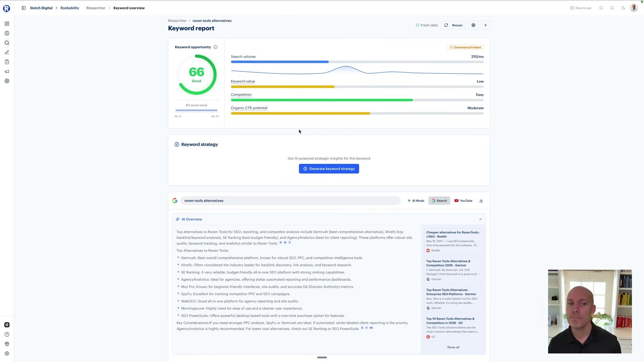
Task: Click the Rankability breadcrumb
Action: tap(70, 8)
